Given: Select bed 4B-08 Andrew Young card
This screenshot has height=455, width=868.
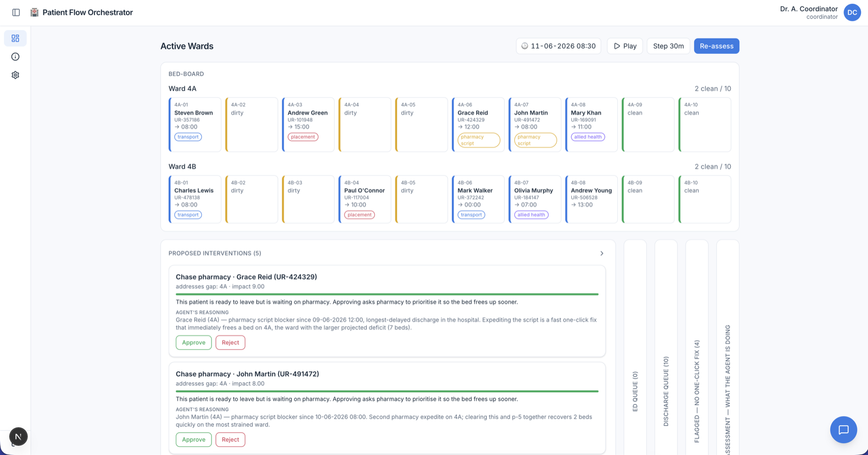Looking at the screenshot, I should (x=591, y=199).
